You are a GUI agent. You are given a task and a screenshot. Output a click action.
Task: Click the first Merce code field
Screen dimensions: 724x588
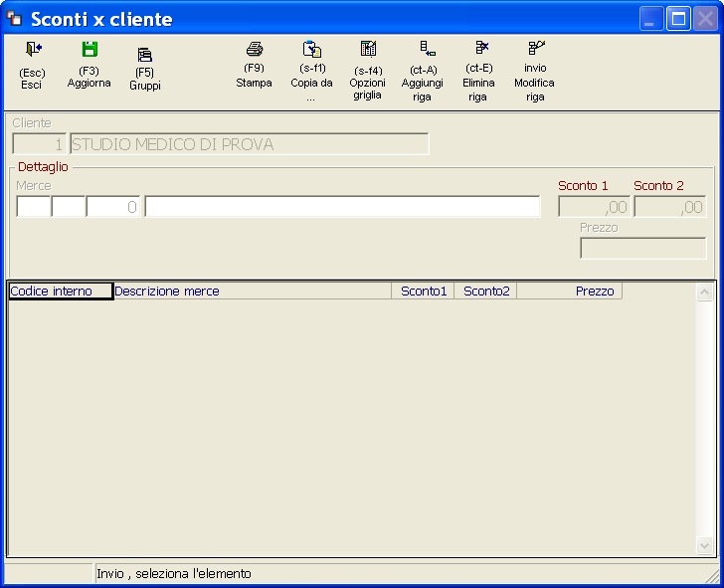pyautogui.click(x=33, y=207)
